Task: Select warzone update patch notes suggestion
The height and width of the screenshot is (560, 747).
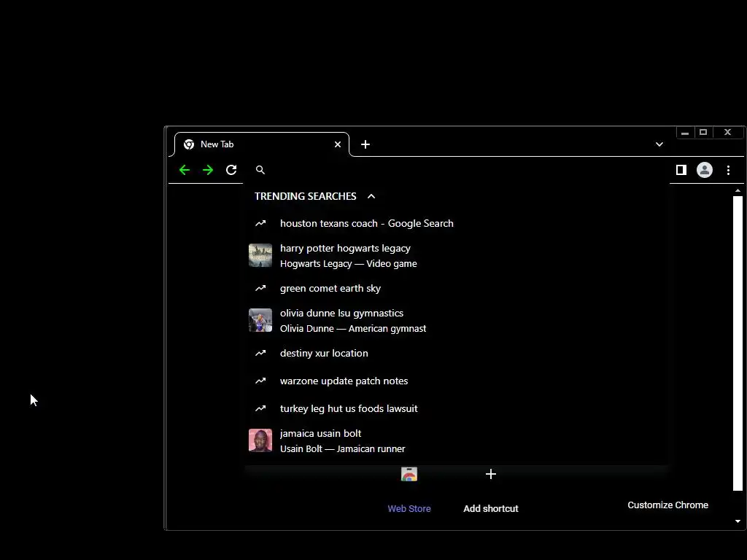Action: [x=457, y=381]
